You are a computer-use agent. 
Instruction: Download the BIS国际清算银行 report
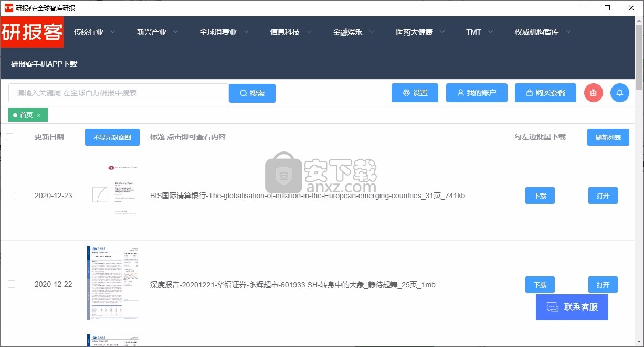point(540,196)
